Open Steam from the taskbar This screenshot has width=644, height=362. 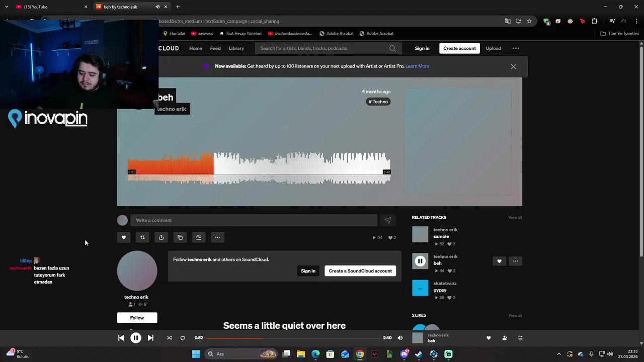[x=419, y=354]
